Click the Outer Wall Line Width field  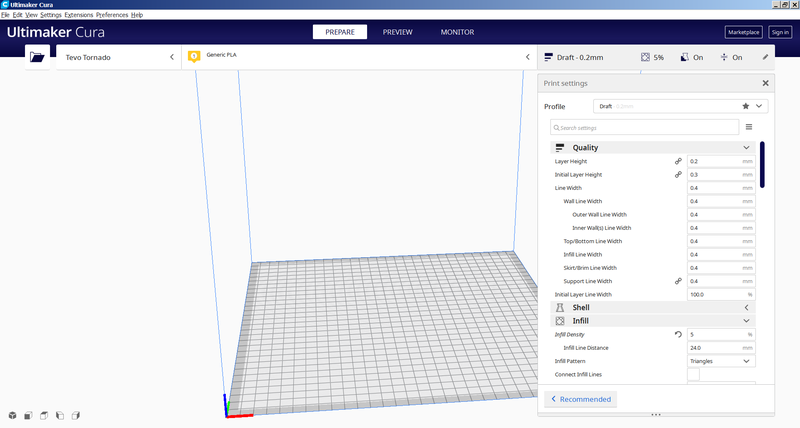(721, 214)
